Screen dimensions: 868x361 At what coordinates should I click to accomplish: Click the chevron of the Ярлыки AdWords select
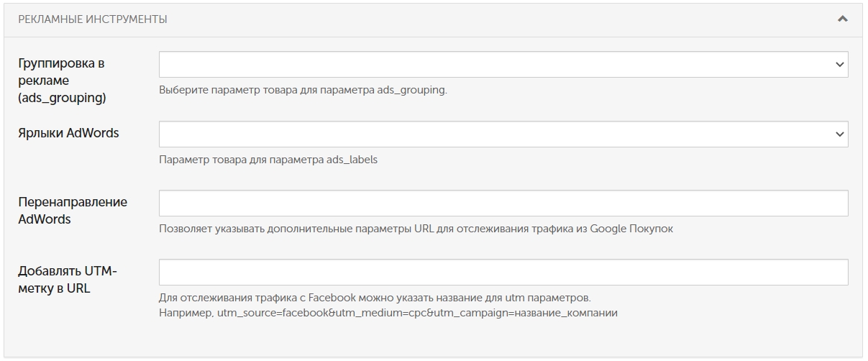coord(839,134)
